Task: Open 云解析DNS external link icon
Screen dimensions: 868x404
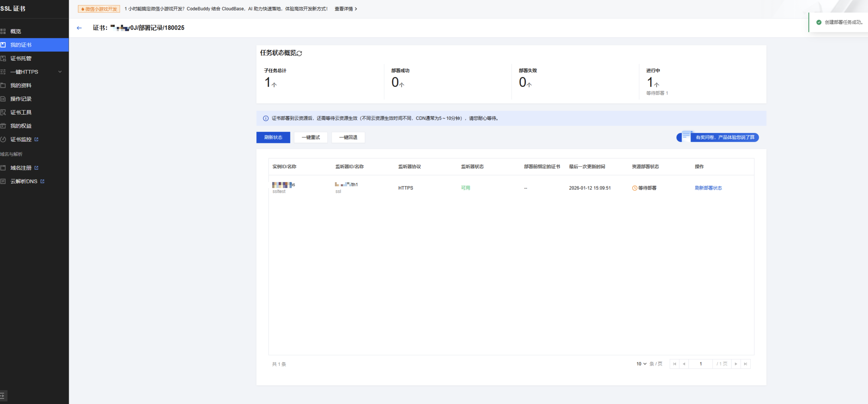Action: point(42,181)
